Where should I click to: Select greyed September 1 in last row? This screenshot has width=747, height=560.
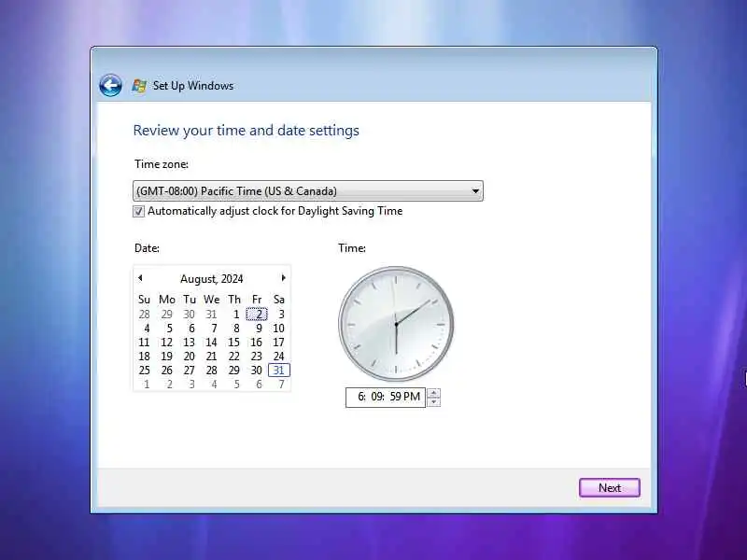pyautogui.click(x=147, y=384)
